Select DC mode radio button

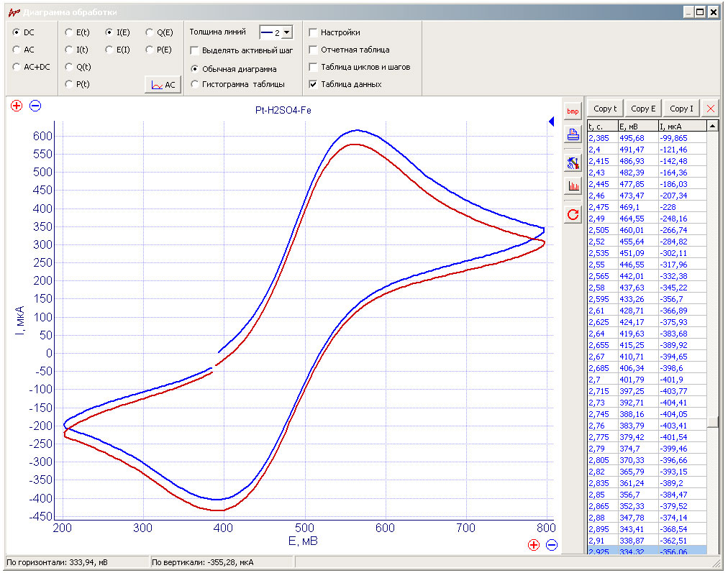(17, 32)
